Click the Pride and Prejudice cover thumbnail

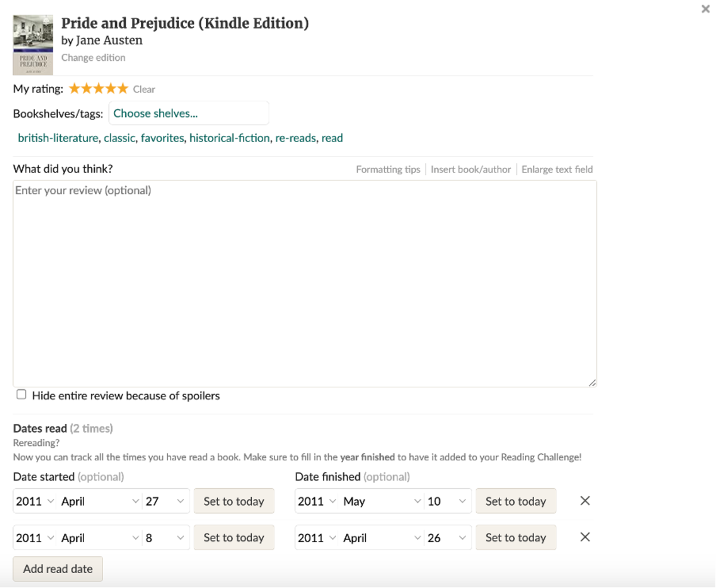(x=33, y=44)
